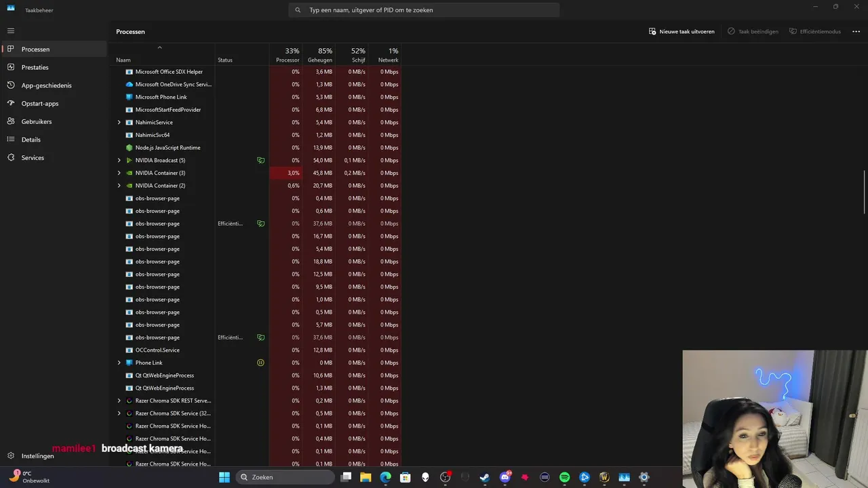Image resolution: width=868 pixels, height=488 pixels.
Task: Open the Gebruikers page
Action: click(54, 121)
